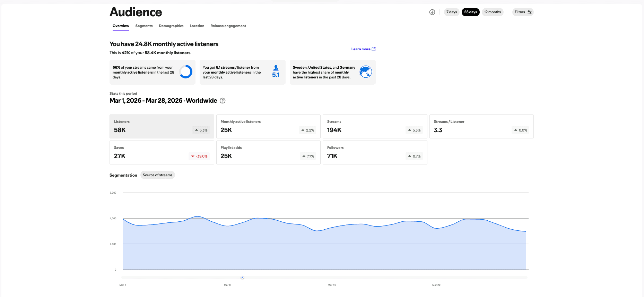Image resolution: width=644 pixels, height=297 pixels.
Task: Select the 7 days range
Action: 452,12
